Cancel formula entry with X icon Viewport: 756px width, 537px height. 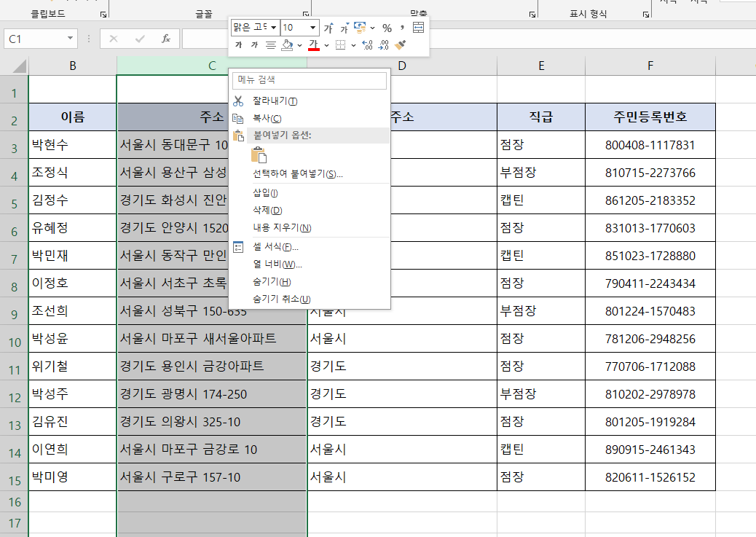114,39
